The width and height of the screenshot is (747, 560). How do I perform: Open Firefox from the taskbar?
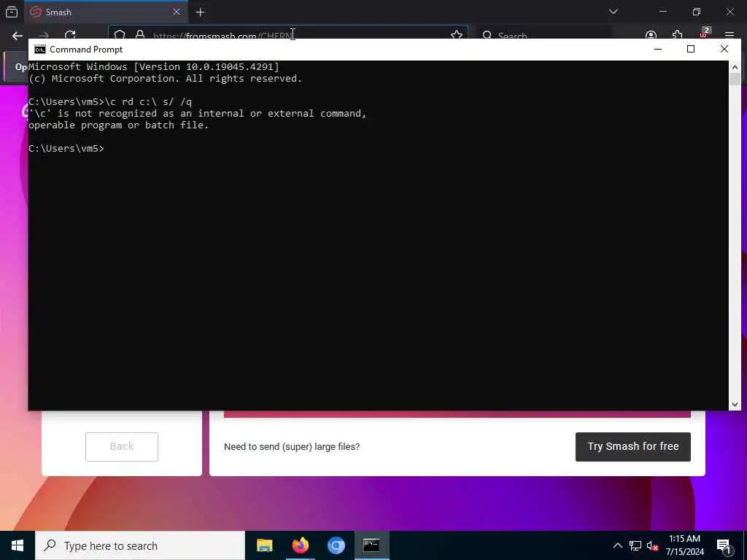(300, 545)
